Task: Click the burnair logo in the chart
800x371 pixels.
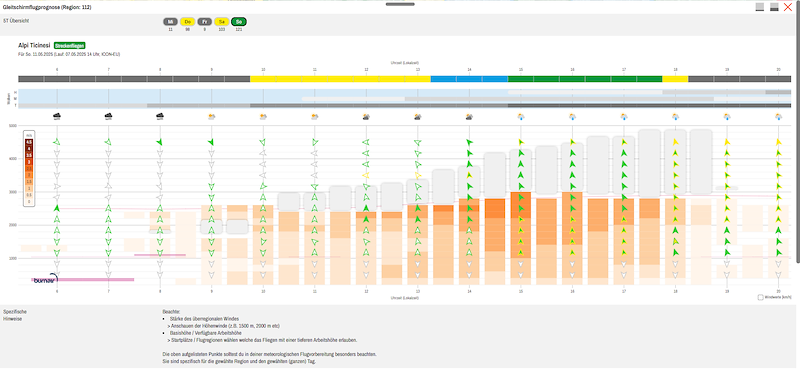Action: [x=46, y=279]
